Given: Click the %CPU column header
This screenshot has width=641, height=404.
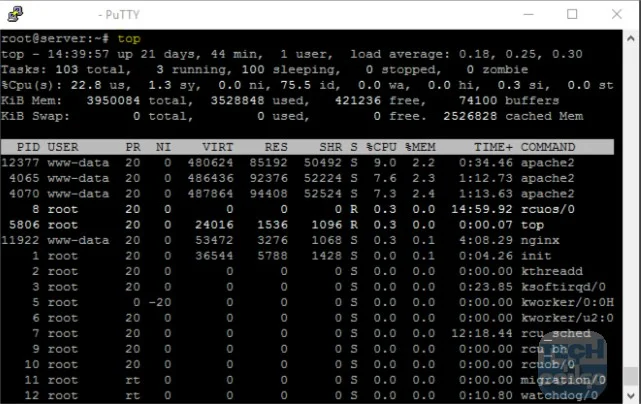Looking at the screenshot, I should point(381,147).
